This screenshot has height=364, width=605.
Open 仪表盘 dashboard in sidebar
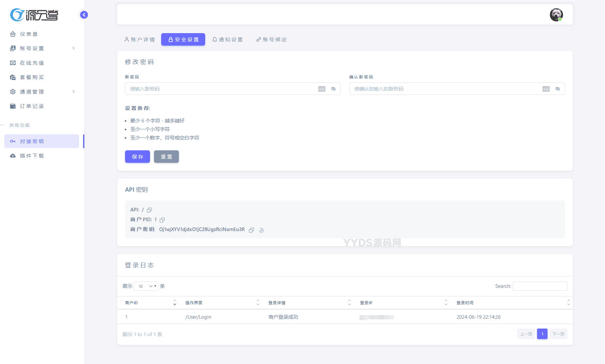pos(42,34)
